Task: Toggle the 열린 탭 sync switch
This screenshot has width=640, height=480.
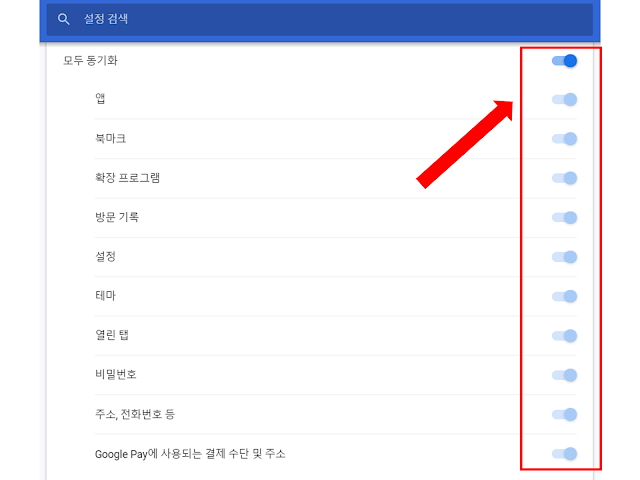Action: coord(564,336)
